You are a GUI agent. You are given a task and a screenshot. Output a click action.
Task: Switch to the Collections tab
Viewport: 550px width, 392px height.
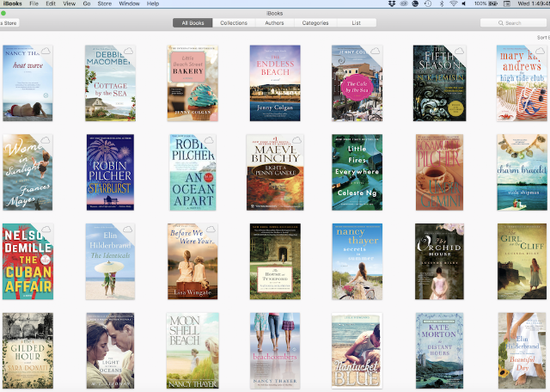(234, 23)
